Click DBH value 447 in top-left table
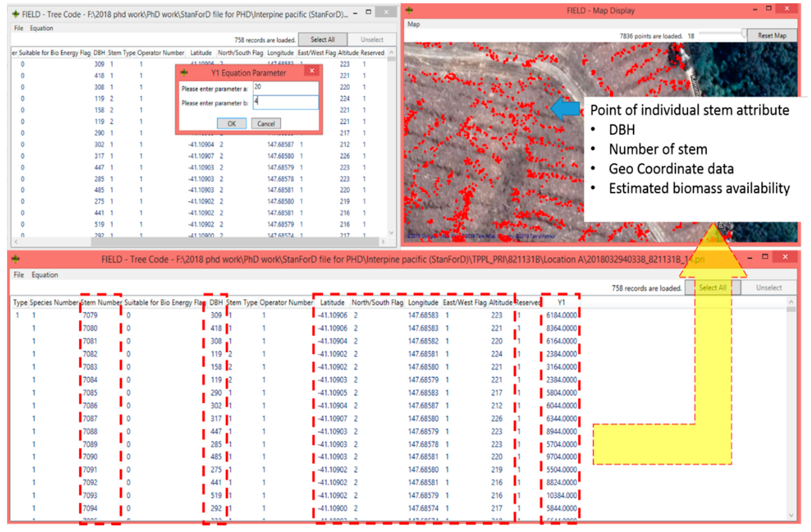Viewport: 811px width, 532px height. point(99,168)
